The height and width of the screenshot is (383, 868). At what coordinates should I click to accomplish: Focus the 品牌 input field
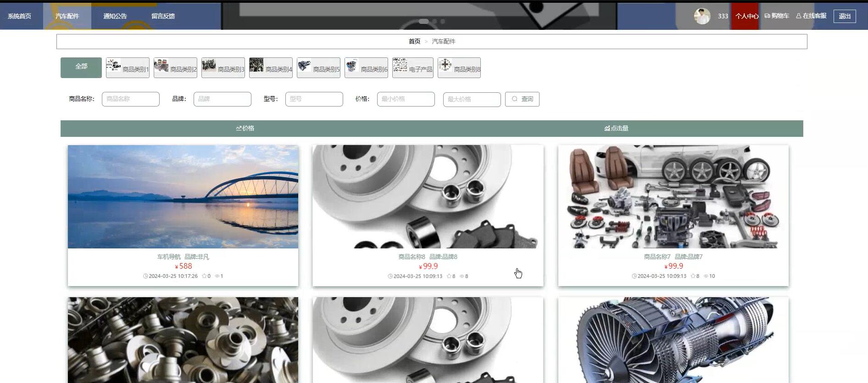pos(223,99)
